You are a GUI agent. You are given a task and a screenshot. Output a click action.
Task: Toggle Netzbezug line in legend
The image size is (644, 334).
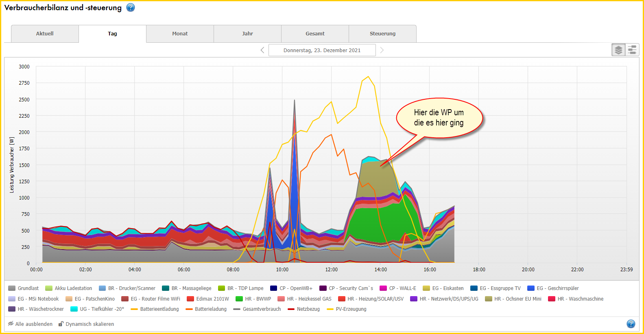coord(304,309)
